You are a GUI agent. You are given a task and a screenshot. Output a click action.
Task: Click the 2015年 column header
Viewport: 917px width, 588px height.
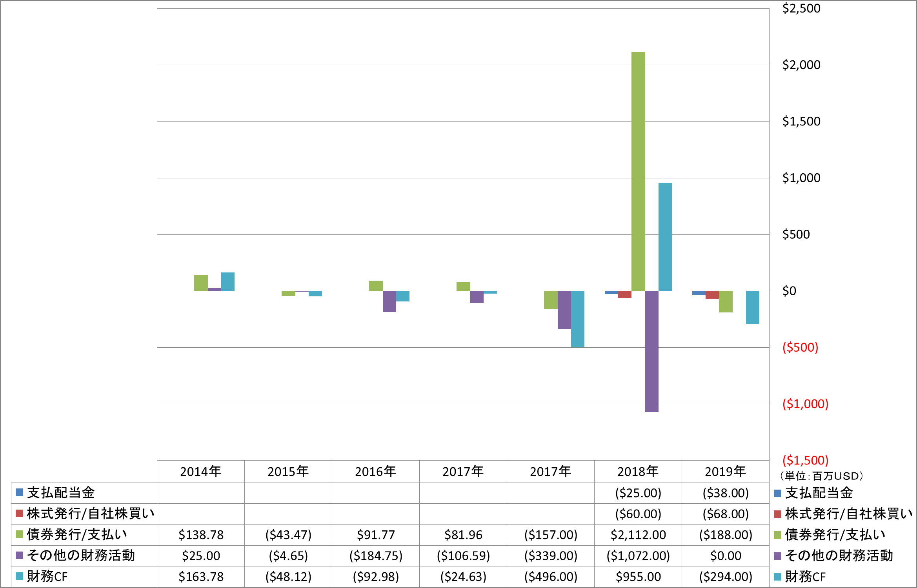point(288,471)
